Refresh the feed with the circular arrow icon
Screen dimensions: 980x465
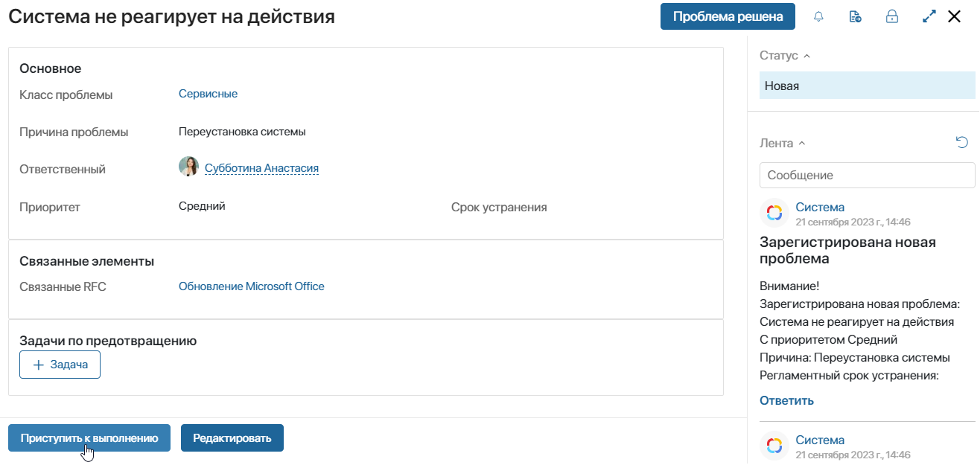pos(962,142)
